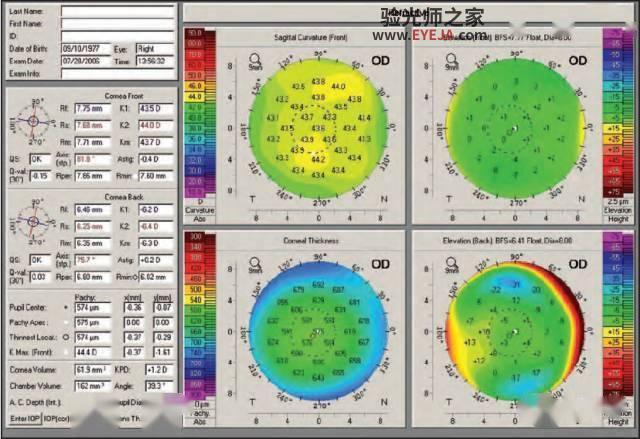Select the Date of Birth field
This screenshot has height=439, width=640.
pos(86,49)
